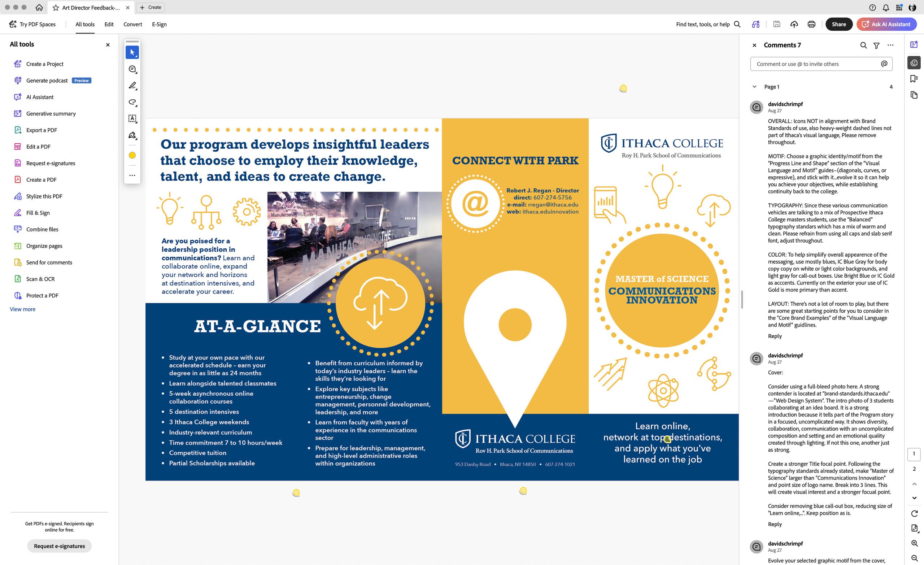Select the arrow selection tool
This screenshot has width=924, height=565.
pos(132,52)
